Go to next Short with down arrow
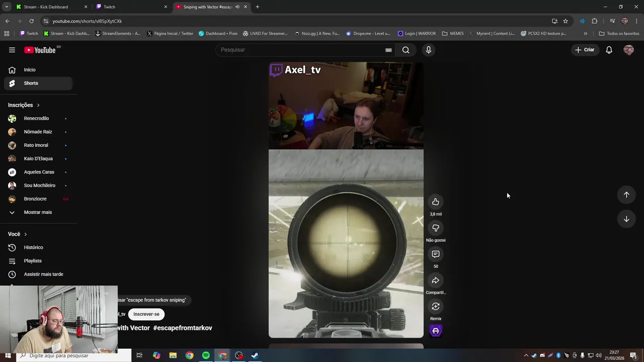Viewport: 644px width, 362px height. pyautogui.click(x=626, y=219)
